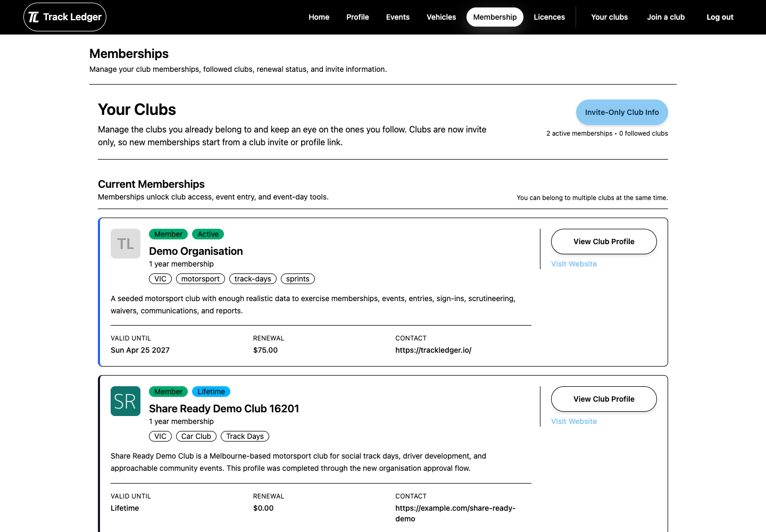Click the https://trackledger.io/ contact text
766x532 pixels.
(x=433, y=350)
